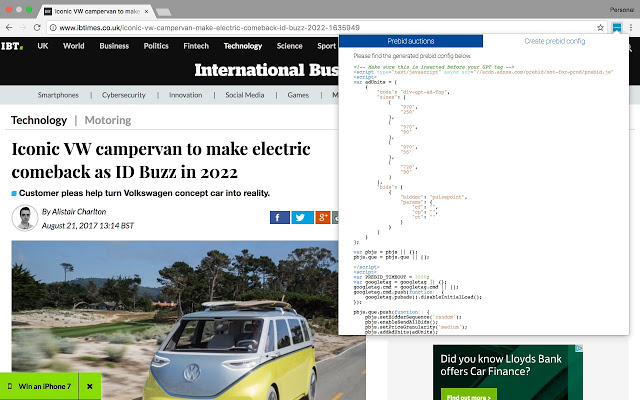This screenshot has width=640, height=400.
Task: Click Alistair Charlton author avatar
Action: (25, 217)
